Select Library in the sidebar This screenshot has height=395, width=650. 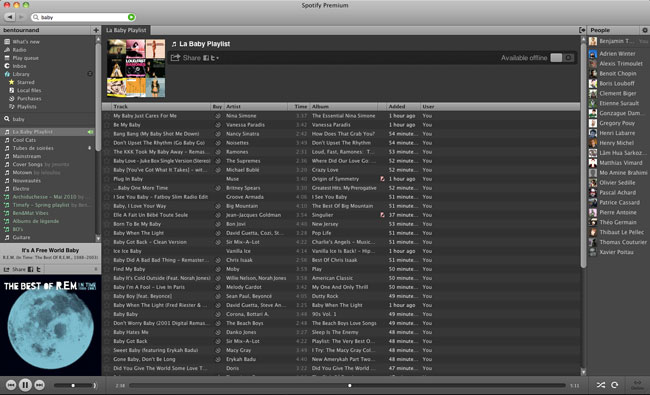tap(21, 74)
